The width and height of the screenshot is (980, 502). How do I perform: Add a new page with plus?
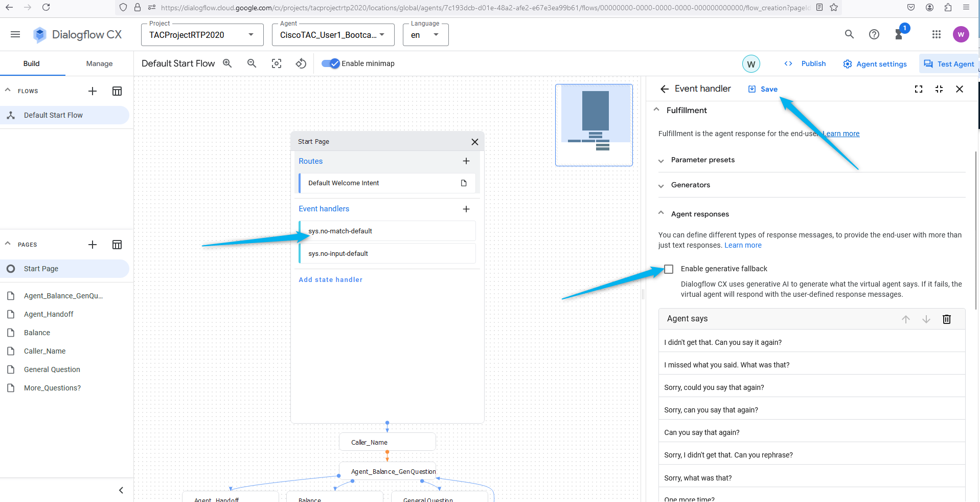pos(93,245)
